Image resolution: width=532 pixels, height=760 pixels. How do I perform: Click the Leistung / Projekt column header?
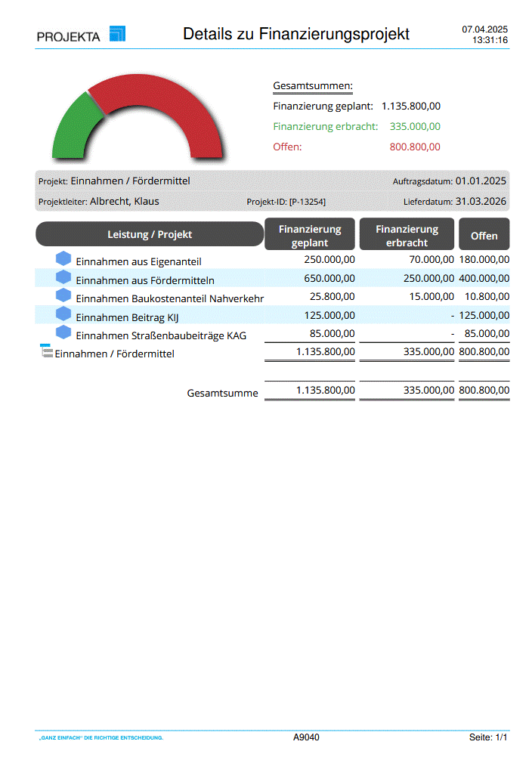[150, 234]
